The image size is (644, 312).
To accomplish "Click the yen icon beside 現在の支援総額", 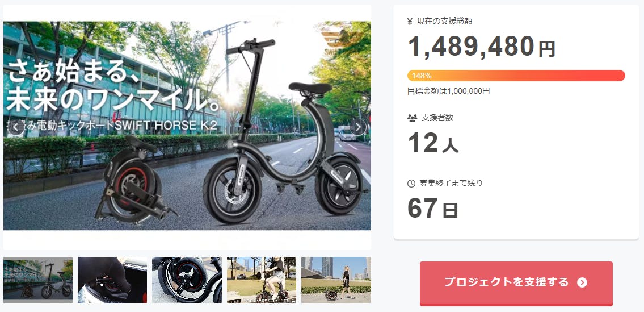I will 410,22.
